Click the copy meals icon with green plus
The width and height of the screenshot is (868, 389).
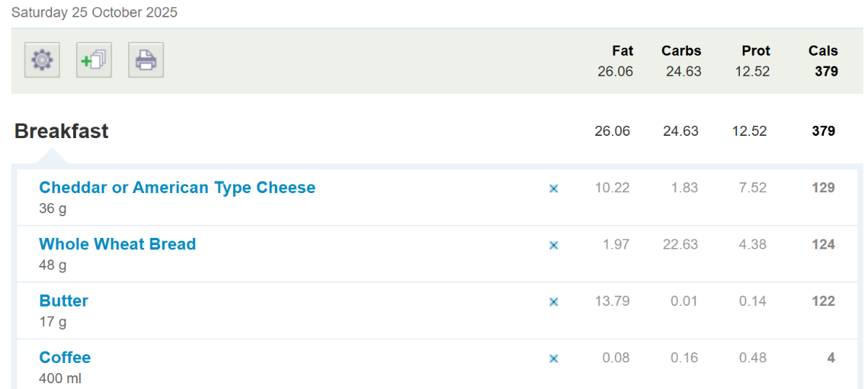(94, 60)
